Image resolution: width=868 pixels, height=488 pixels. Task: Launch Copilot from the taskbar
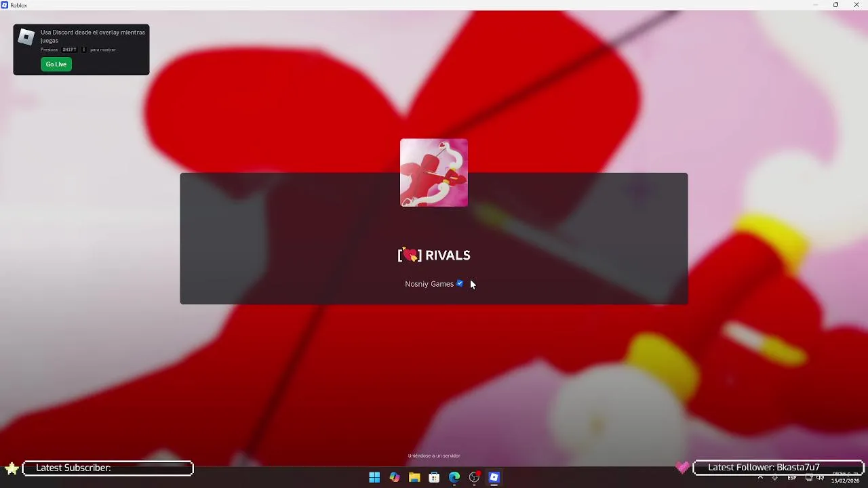click(x=395, y=478)
